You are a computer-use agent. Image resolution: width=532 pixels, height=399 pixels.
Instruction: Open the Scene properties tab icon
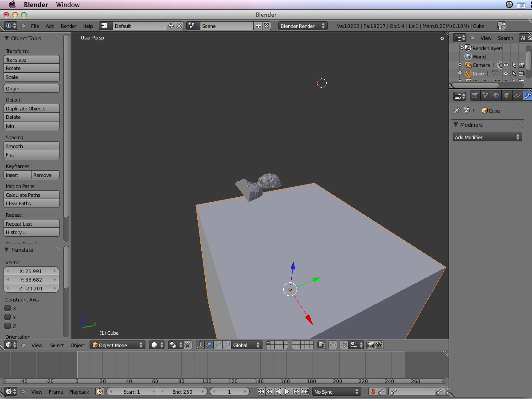(x=485, y=95)
